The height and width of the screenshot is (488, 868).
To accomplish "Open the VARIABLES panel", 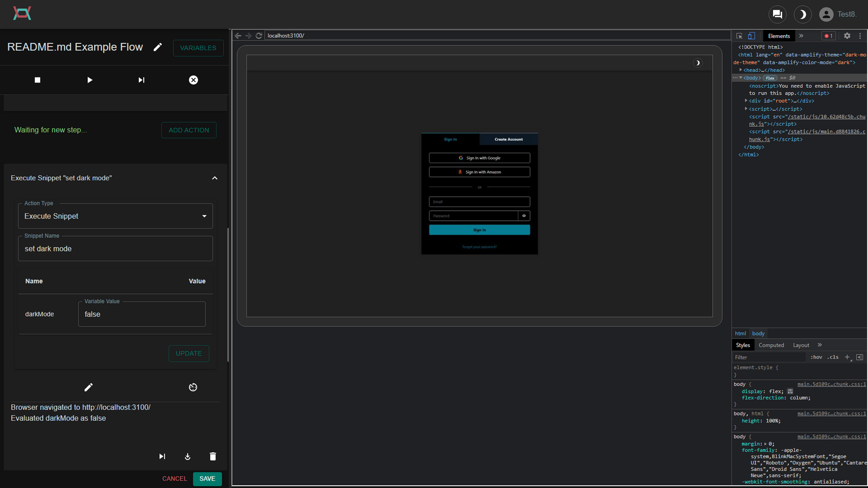I will pyautogui.click(x=198, y=48).
